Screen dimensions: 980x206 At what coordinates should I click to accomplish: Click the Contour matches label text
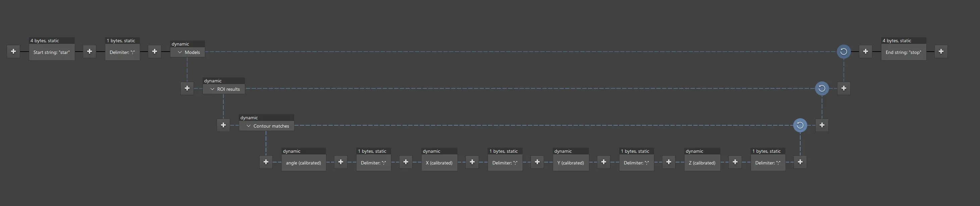[x=271, y=126]
